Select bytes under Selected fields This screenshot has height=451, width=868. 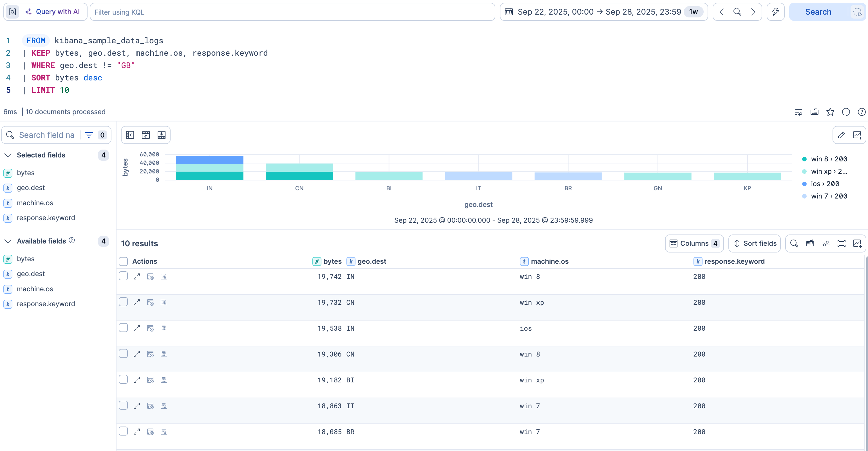click(26, 173)
